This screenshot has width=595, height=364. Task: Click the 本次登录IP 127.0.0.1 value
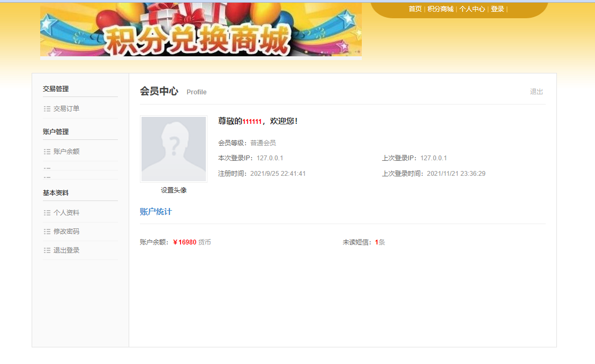click(x=270, y=158)
